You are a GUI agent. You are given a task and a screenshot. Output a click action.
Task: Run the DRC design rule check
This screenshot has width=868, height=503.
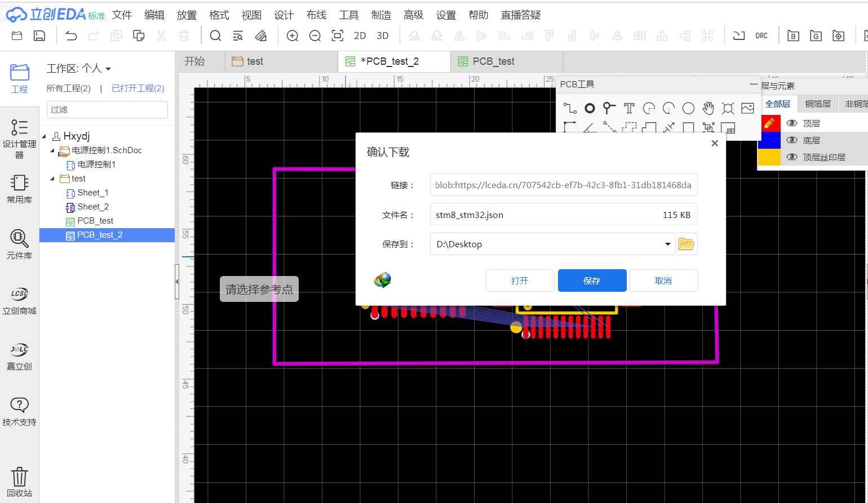[761, 36]
